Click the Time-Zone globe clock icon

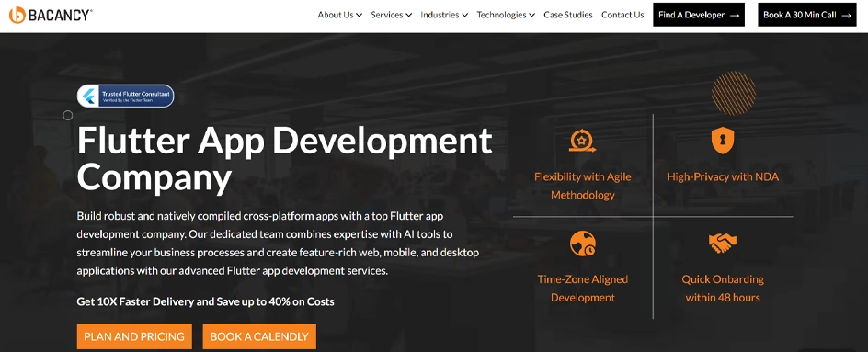click(x=582, y=243)
